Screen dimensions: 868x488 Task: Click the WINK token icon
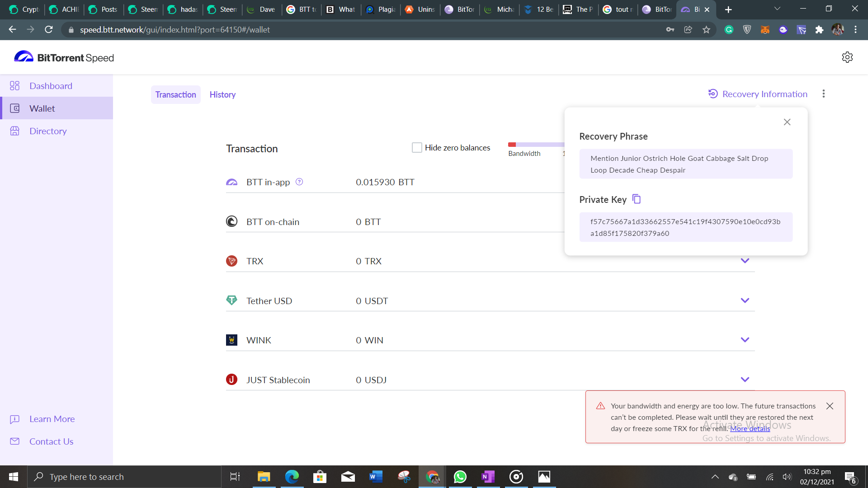pyautogui.click(x=231, y=340)
